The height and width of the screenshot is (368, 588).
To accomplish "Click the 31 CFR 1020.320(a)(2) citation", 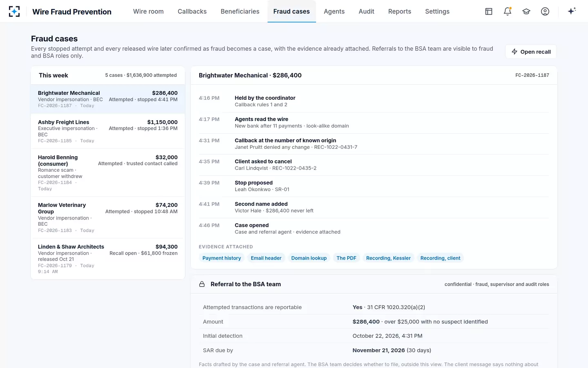I will coord(396,307).
